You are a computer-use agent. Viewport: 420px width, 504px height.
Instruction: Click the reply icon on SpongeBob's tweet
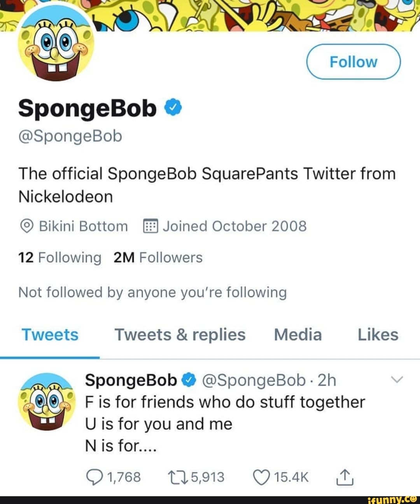tap(96, 476)
